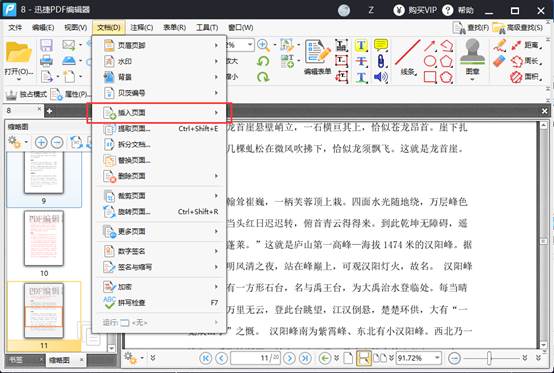Select the red rectangle shape tool
The width and height of the screenshot is (554, 373).
click(x=430, y=77)
